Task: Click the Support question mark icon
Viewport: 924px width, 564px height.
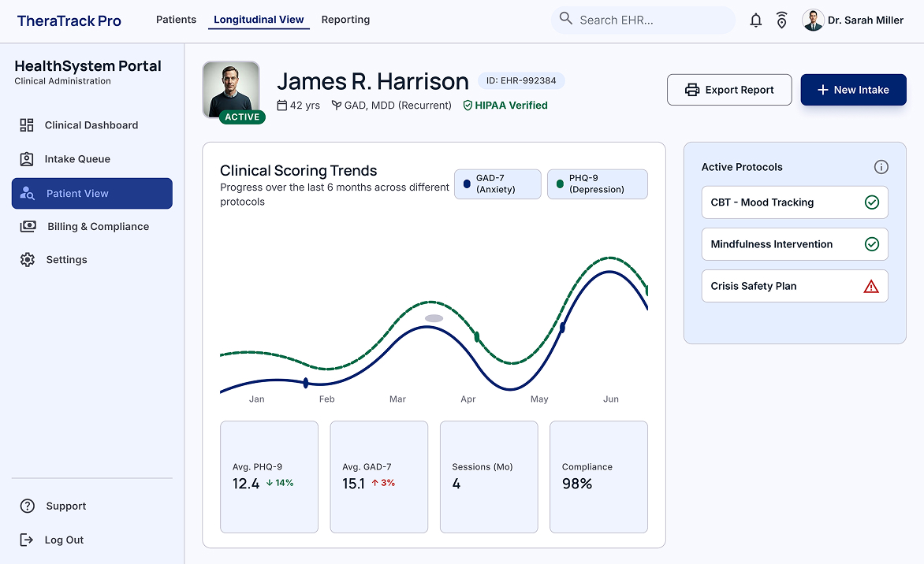Action: point(27,506)
